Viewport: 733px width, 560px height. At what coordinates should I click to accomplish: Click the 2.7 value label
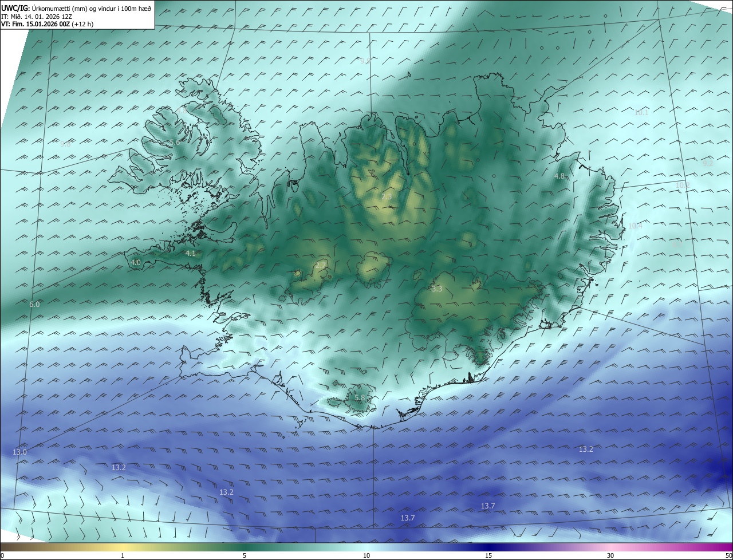[x=321, y=265]
